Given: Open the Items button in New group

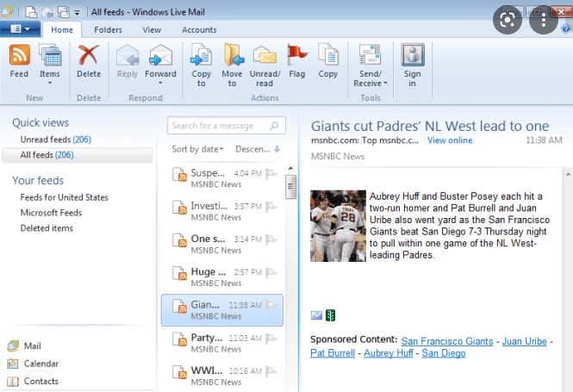Looking at the screenshot, I should 50,64.
